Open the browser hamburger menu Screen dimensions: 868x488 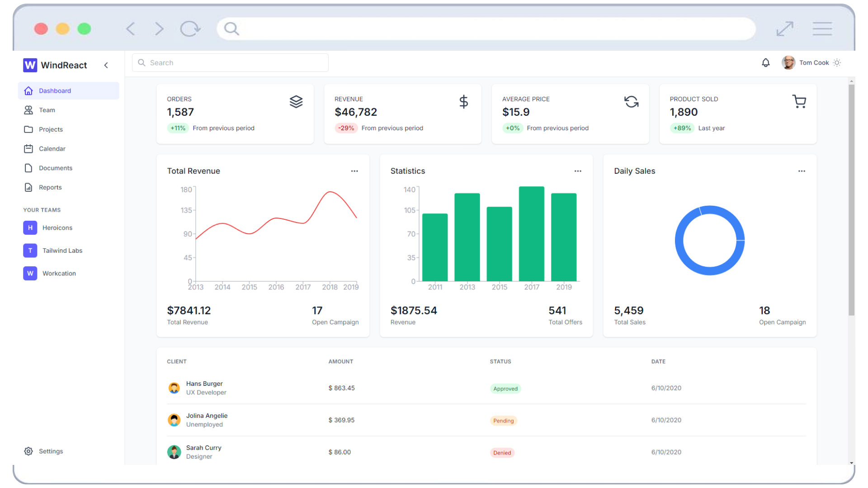tap(822, 29)
